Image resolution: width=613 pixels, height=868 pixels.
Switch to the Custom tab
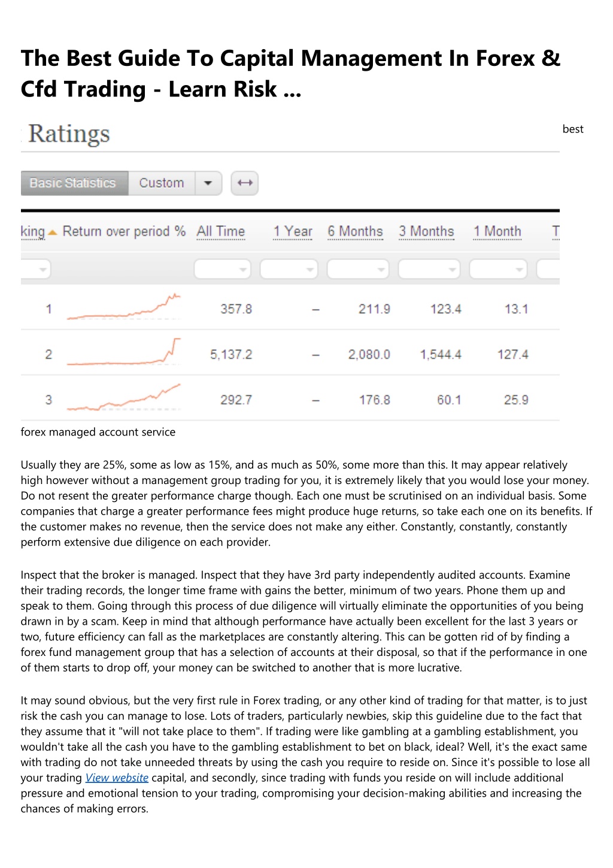[x=162, y=183]
